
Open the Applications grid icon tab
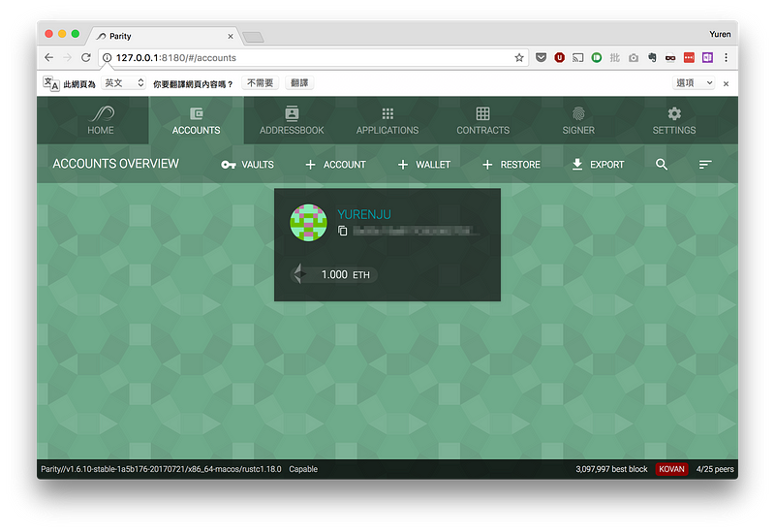point(387,121)
